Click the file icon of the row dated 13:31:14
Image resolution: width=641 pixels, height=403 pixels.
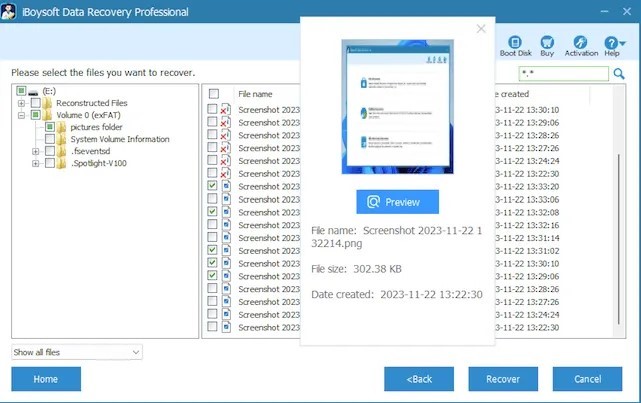(226, 237)
